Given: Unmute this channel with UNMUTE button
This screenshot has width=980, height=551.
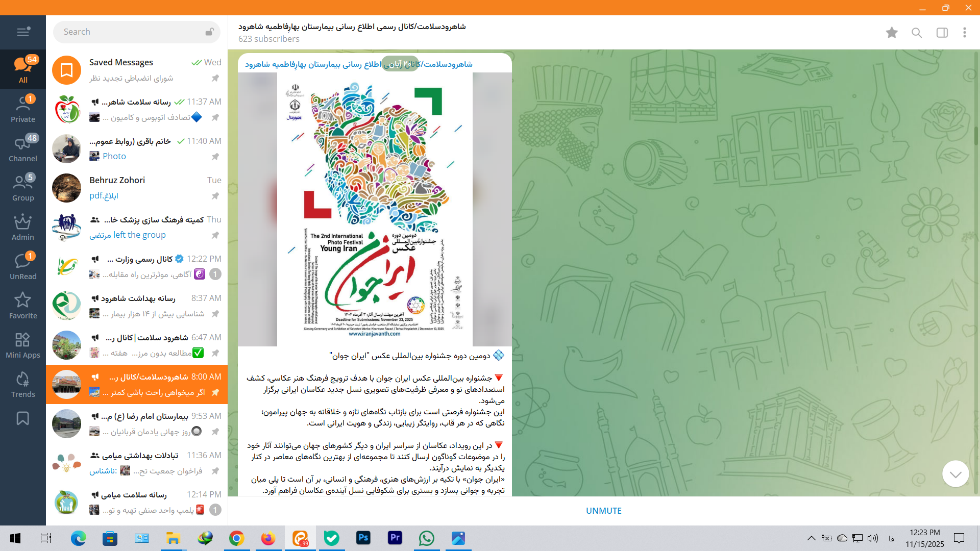Looking at the screenshot, I should (603, 511).
